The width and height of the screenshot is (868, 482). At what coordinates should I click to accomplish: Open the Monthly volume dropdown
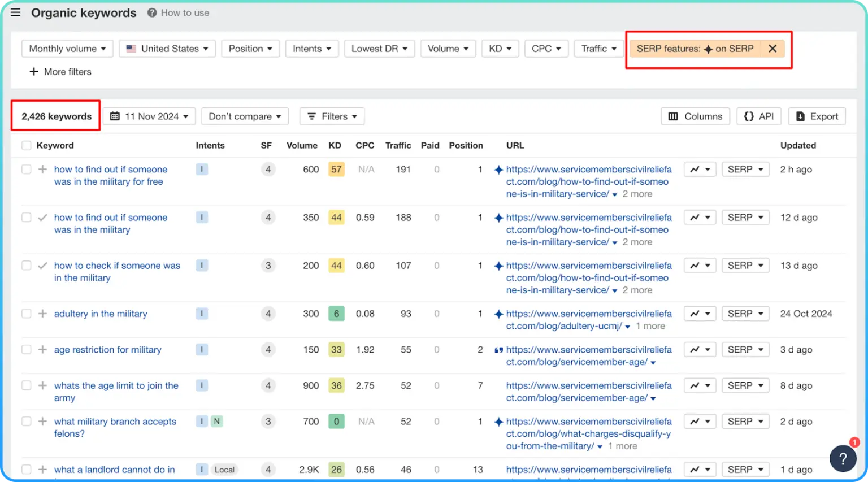pyautogui.click(x=67, y=49)
